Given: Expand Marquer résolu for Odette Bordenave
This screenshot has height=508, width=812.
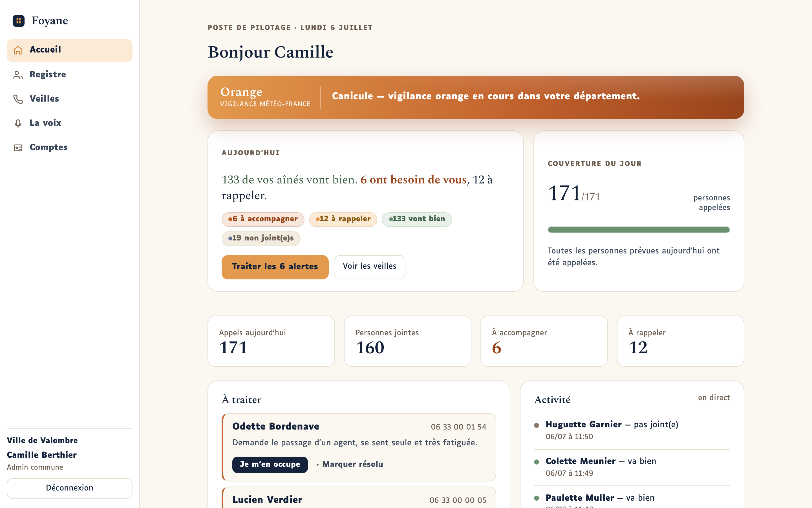Looking at the screenshot, I should [349, 464].
